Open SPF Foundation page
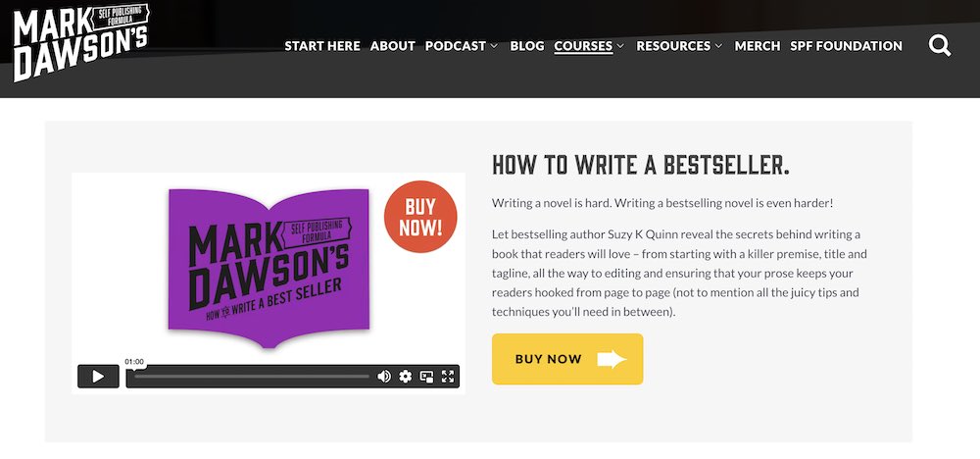This screenshot has width=980, height=459. [847, 46]
